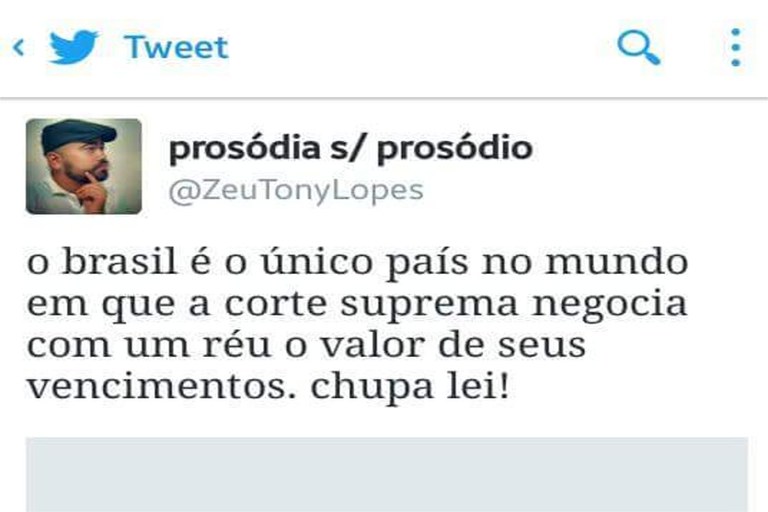Select the tweet line starting 'o brasil é'

[358, 263]
